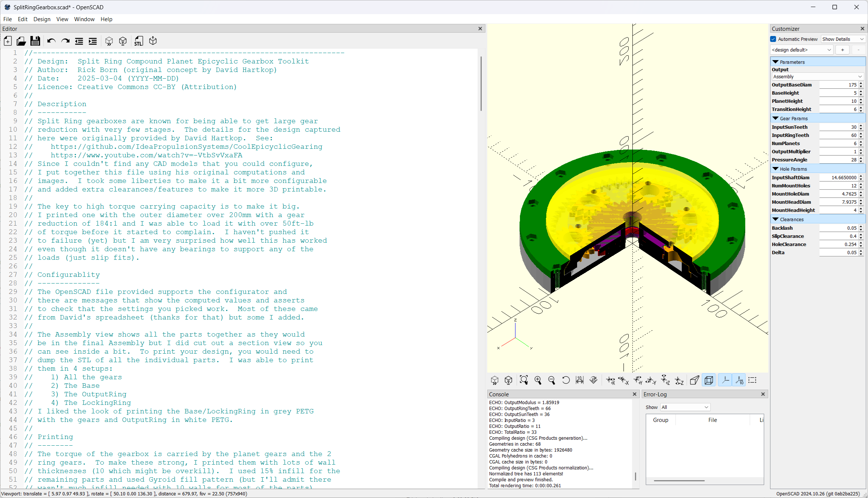
Task: Set view to -X direction
Action: [x=624, y=380]
